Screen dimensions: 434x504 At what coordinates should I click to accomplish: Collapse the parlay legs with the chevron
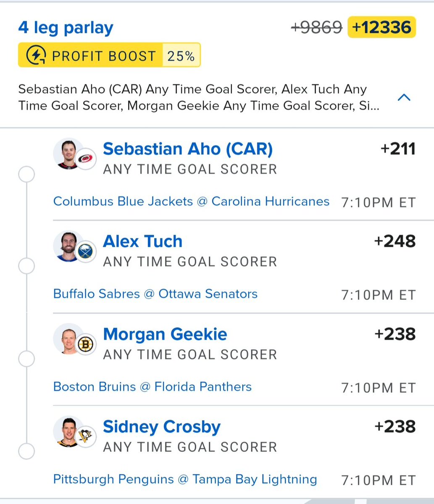[404, 98]
